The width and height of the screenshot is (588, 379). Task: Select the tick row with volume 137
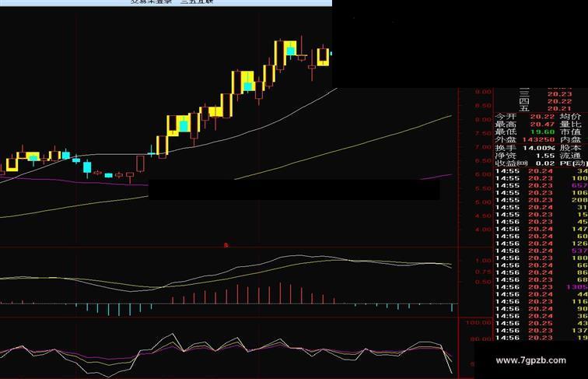541,331
